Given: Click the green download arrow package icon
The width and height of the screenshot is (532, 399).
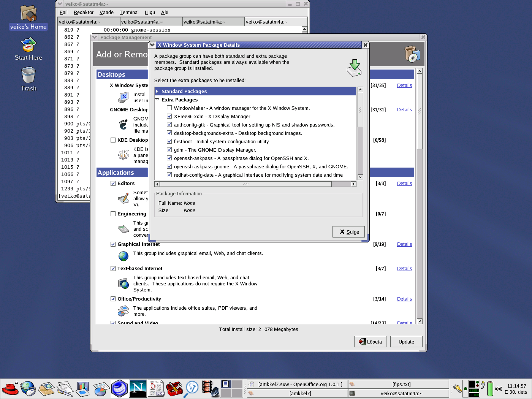Looking at the screenshot, I should click(x=354, y=68).
